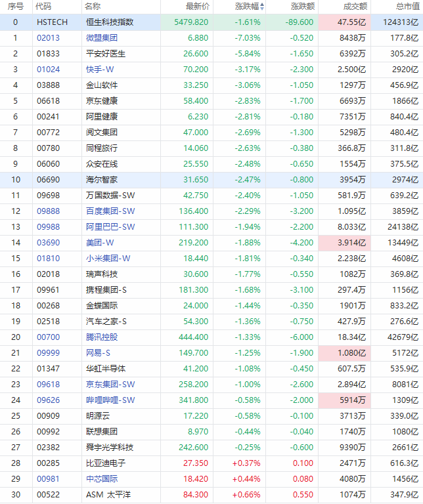Select 同程旅行 row name
This screenshot has height=504, width=423.
102,148
